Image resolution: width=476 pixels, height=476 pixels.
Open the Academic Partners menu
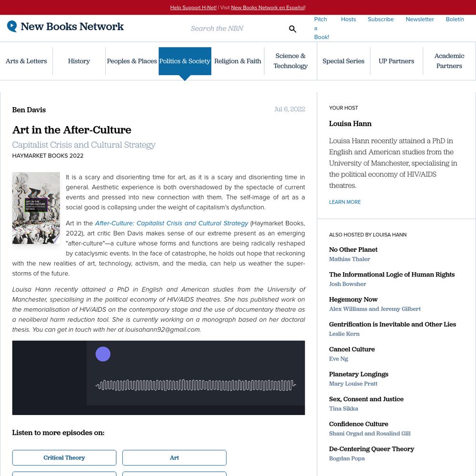449,61
